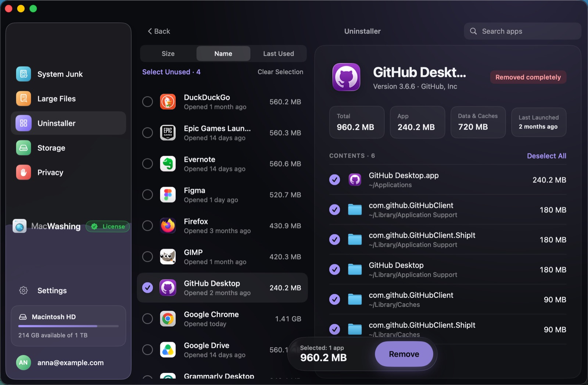588x385 pixels.
Task: Click the Version 3.6.6 · GitHub, Inc text
Action: tap(415, 86)
